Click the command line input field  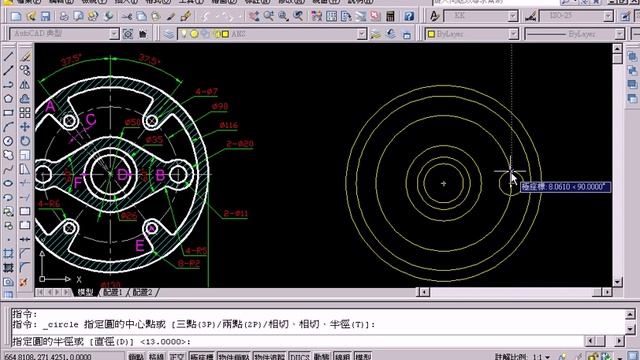click(x=298, y=341)
